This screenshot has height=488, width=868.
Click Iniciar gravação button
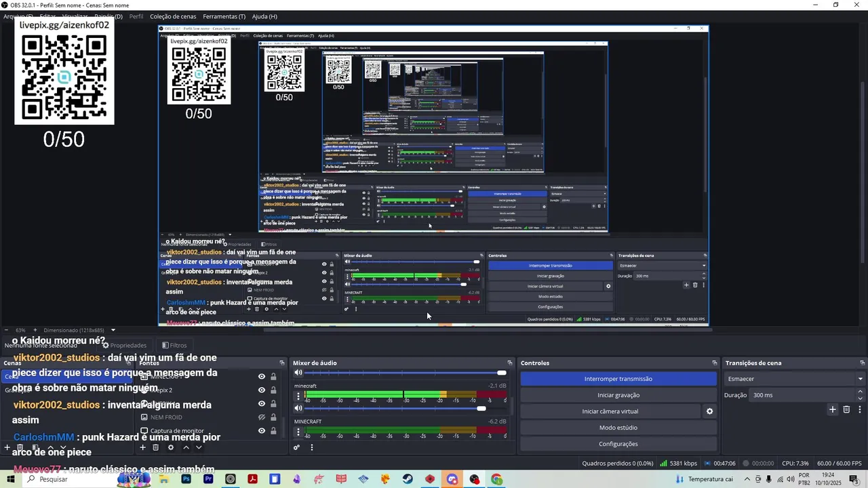[618, 395]
